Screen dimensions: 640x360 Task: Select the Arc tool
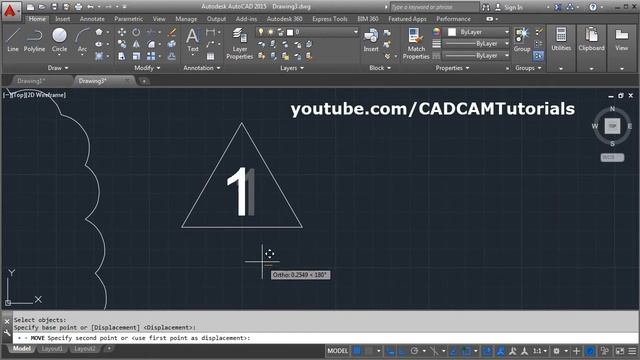click(x=82, y=40)
